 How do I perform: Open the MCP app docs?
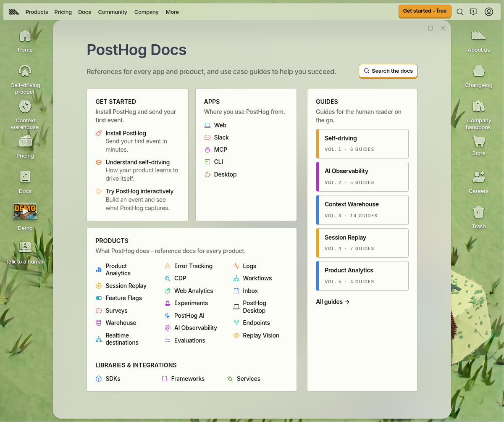click(215, 150)
